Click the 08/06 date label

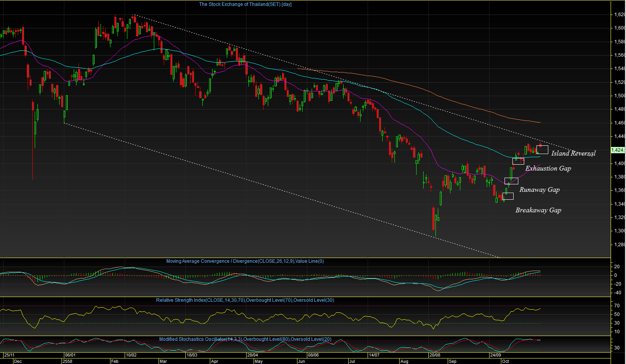tap(313, 355)
